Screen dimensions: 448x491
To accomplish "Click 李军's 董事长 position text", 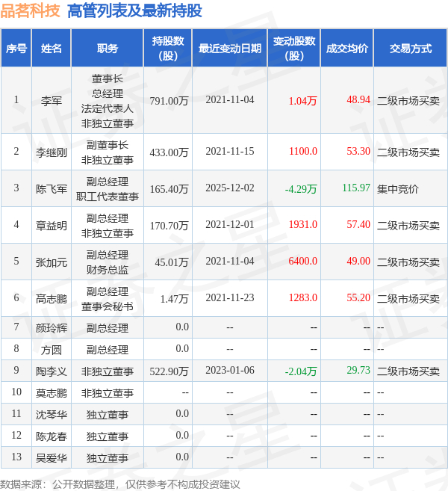I will coord(108,78).
